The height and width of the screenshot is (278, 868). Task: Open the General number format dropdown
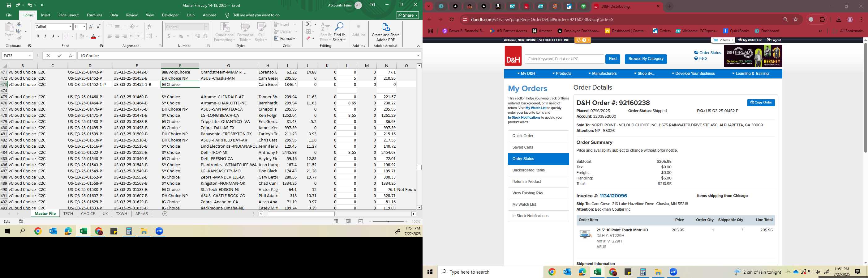pyautogui.click(x=206, y=27)
